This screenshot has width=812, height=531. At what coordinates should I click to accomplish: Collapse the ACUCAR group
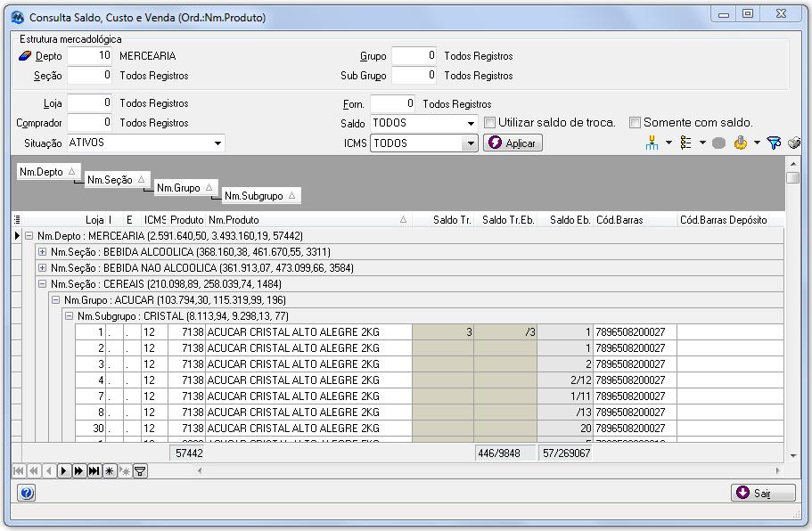pos(56,300)
